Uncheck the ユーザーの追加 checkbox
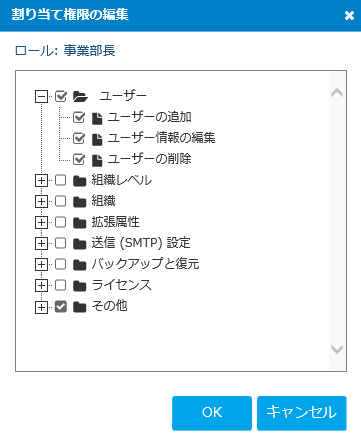The height and width of the screenshot is (444, 361). [x=79, y=117]
